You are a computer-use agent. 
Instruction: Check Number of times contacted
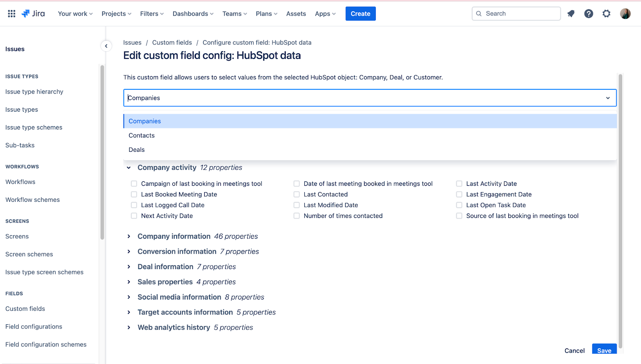pos(296,215)
